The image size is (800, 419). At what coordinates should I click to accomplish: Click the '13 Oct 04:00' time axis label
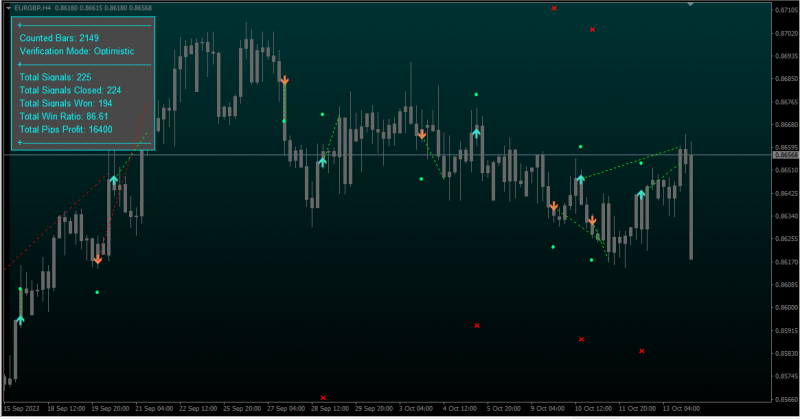coord(681,409)
